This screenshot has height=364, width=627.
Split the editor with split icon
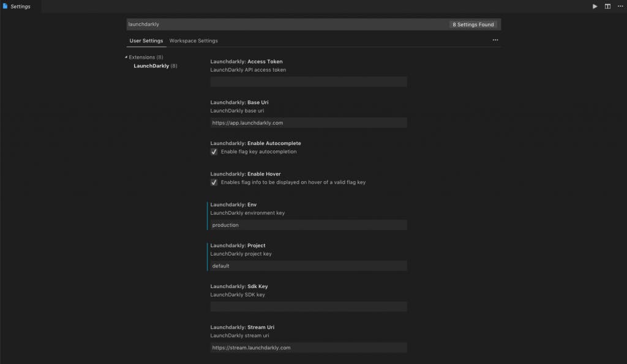click(x=607, y=6)
